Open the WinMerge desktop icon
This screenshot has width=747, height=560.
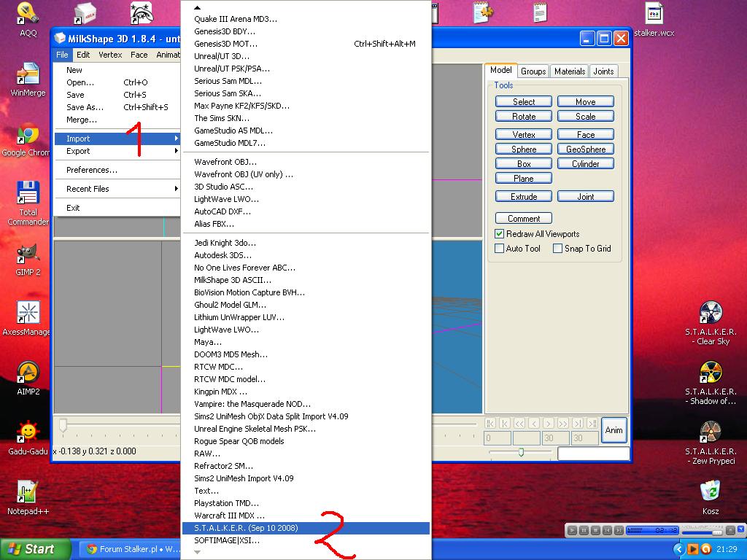tap(28, 79)
